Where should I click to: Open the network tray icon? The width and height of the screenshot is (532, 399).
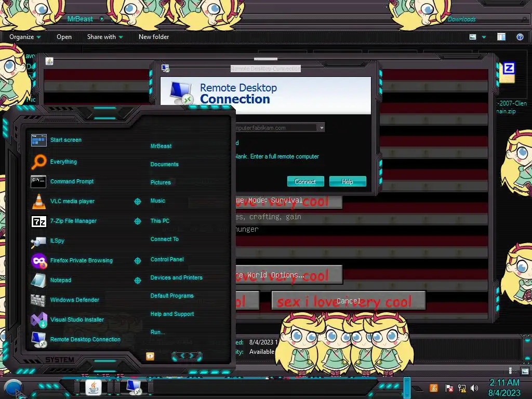(x=462, y=388)
